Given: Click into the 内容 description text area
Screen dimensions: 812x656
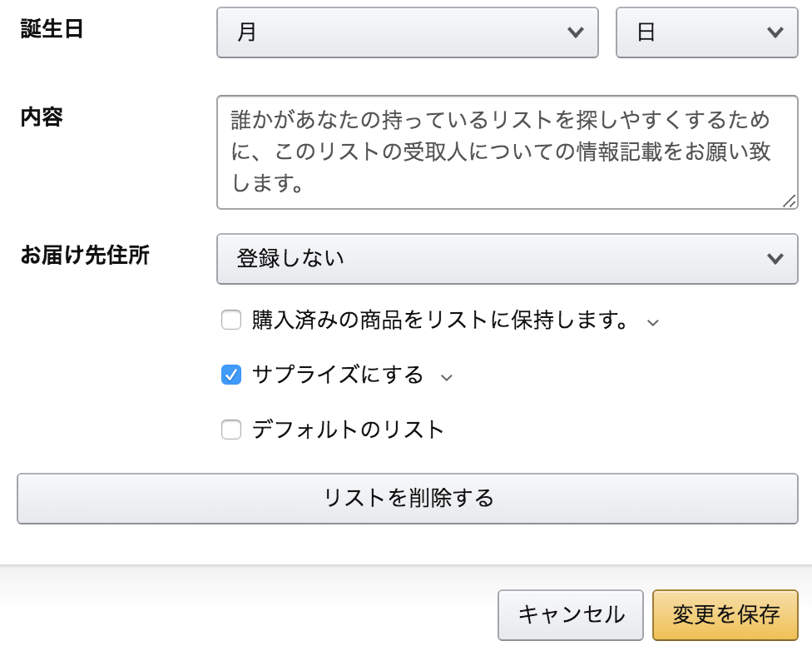Looking at the screenshot, I should coord(507,152).
